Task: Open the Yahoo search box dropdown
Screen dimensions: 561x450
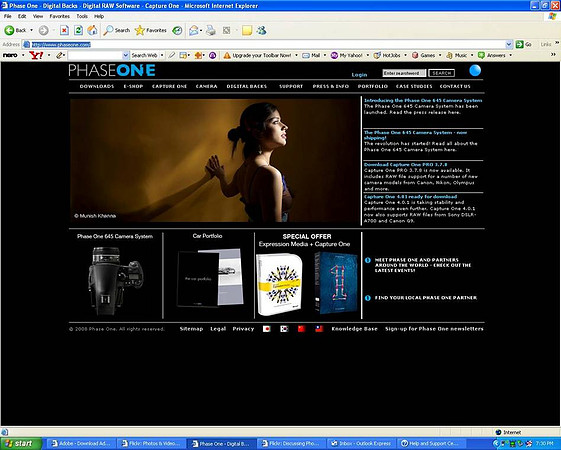Action: tap(126, 55)
